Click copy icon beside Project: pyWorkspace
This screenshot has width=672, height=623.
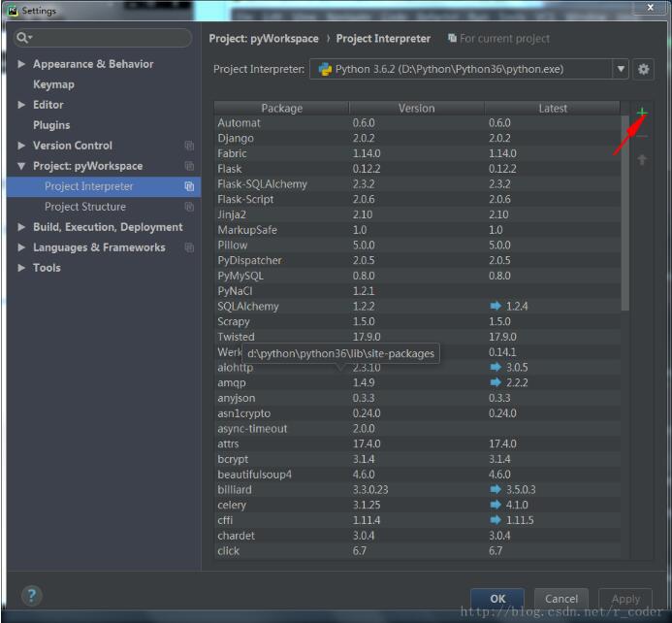(x=189, y=166)
